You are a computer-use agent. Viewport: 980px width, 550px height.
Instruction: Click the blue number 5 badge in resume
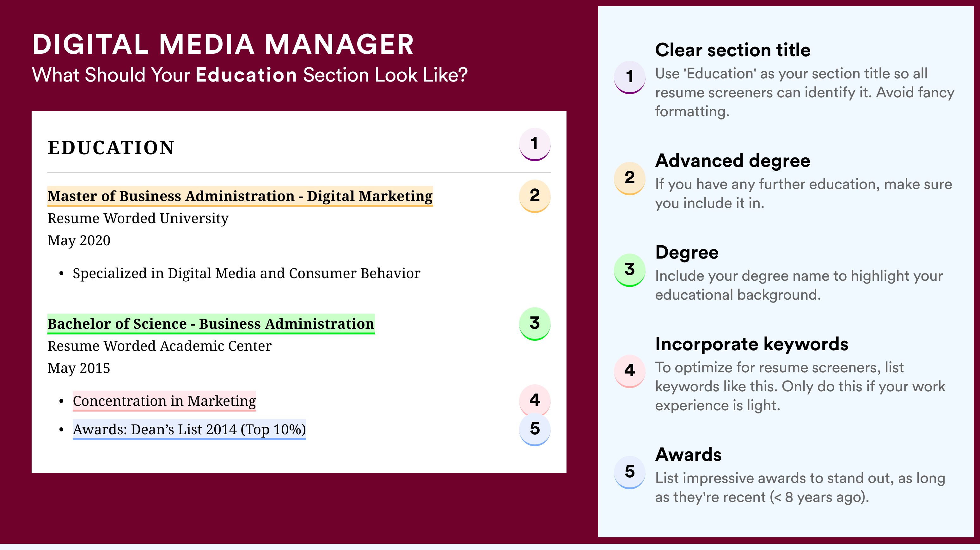(x=535, y=429)
